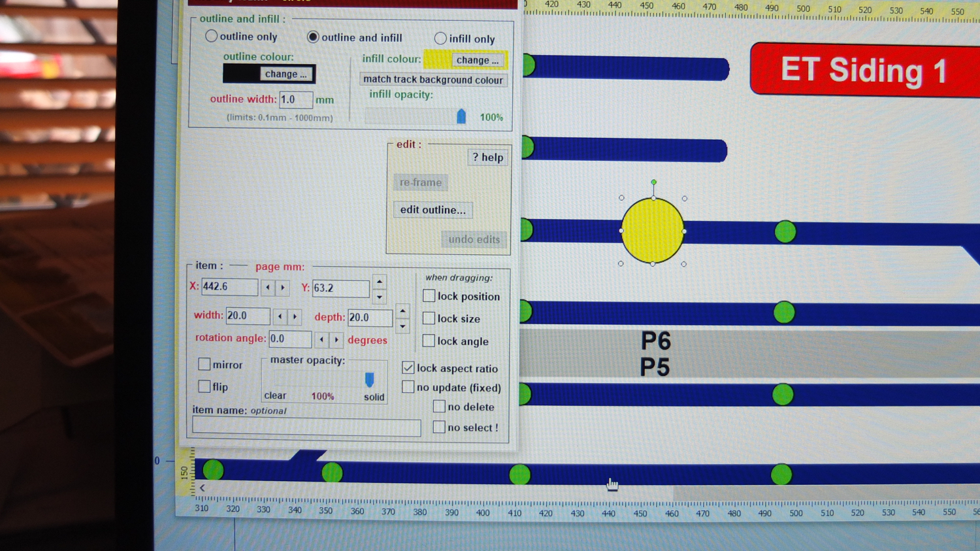The width and height of the screenshot is (980, 551).
Task: Click the rightmost green dot on the bottom track
Action: (781, 475)
